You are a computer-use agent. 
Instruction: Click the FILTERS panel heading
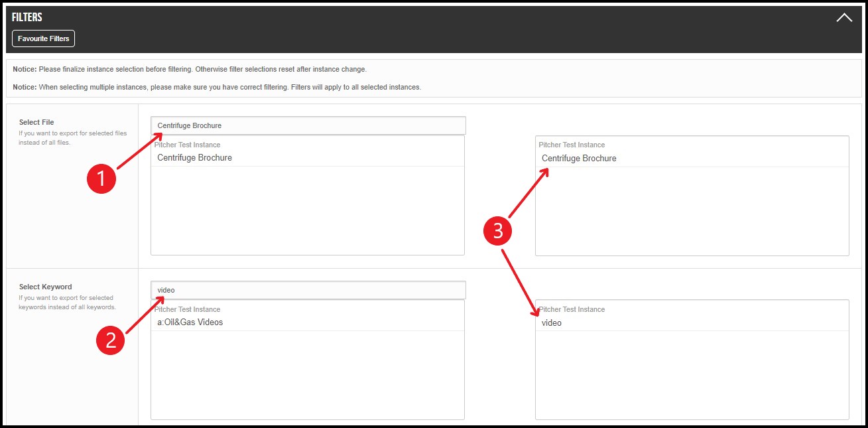pos(27,17)
